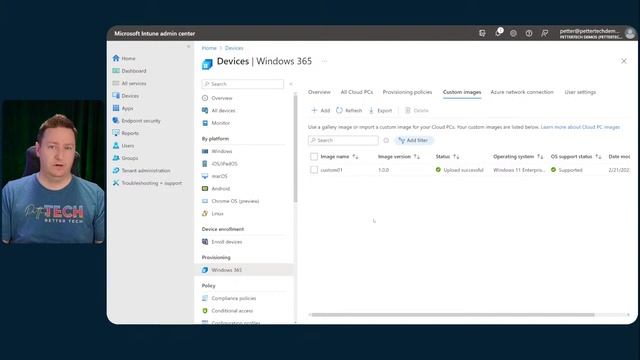Image resolution: width=640 pixels, height=360 pixels.
Task: Open the user account avatar
Action: pyautogui.click(x=630, y=33)
